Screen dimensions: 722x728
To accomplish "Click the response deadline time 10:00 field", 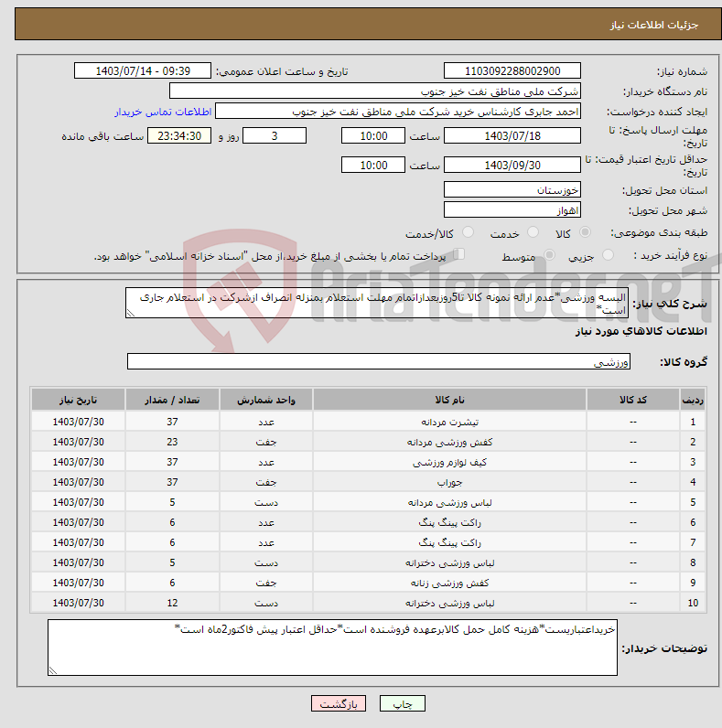I will point(373,135).
